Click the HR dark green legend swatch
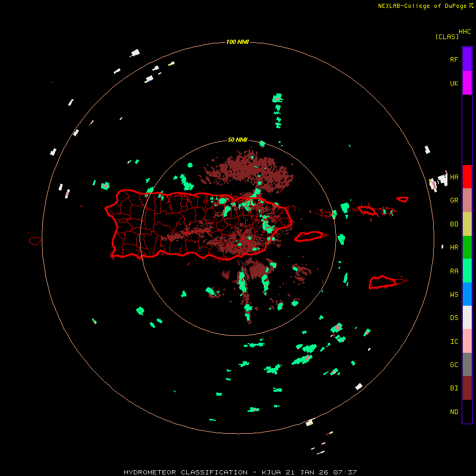 point(467,248)
